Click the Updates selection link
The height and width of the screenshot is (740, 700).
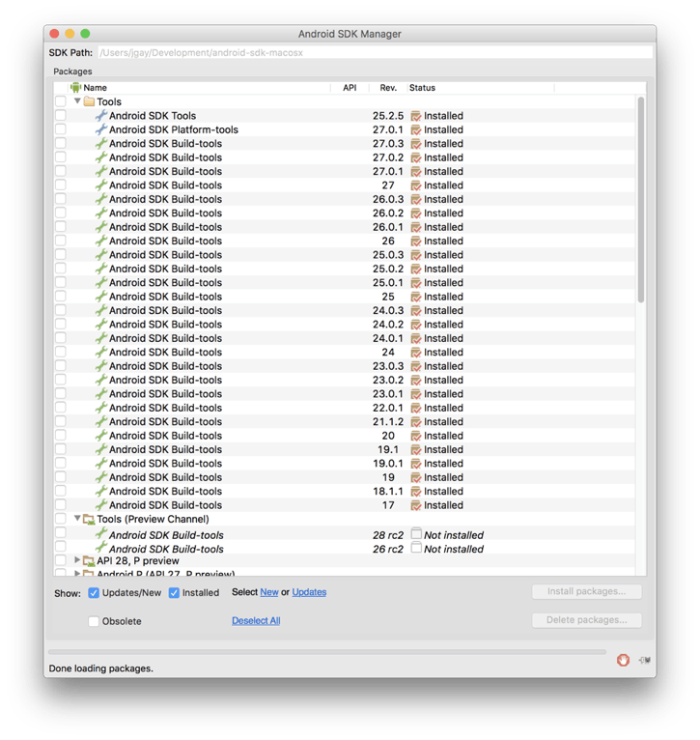tap(309, 592)
